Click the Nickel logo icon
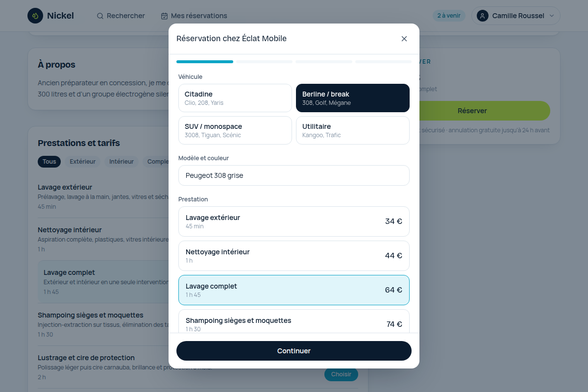This screenshot has width=588, height=392. (x=35, y=16)
